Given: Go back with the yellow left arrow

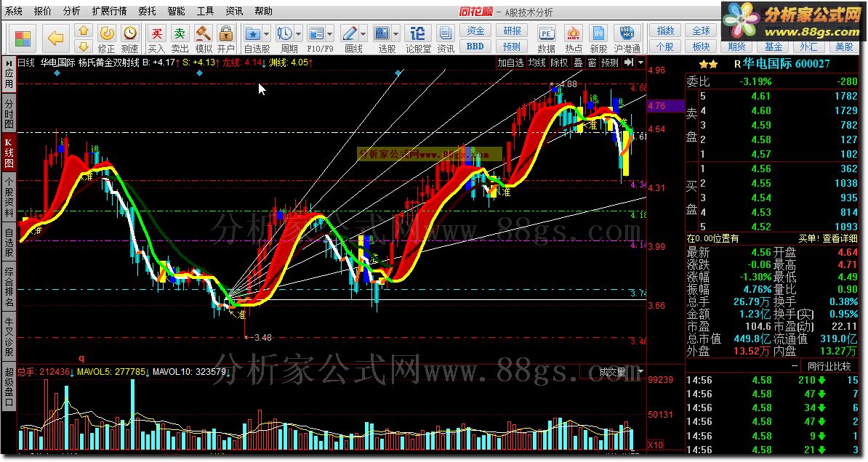Looking at the screenshot, I should pyautogui.click(x=55, y=38).
